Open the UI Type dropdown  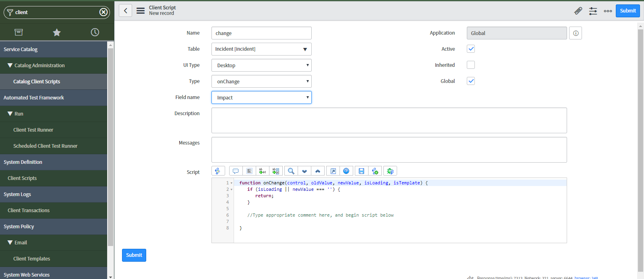[261, 65]
